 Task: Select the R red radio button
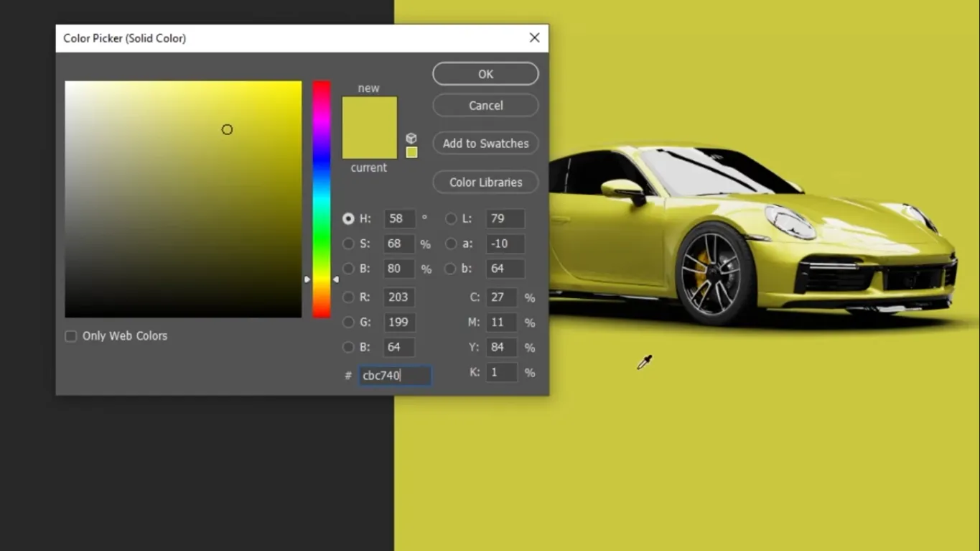(348, 297)
